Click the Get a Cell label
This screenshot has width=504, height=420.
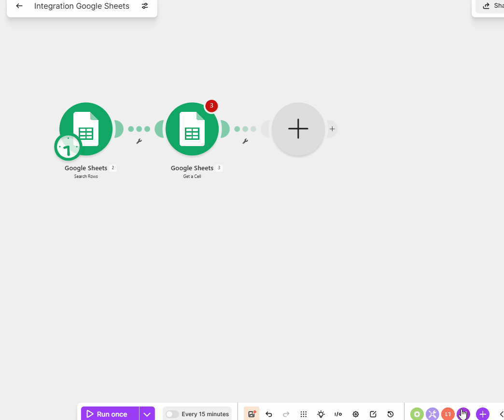click(x=192, y=176)
